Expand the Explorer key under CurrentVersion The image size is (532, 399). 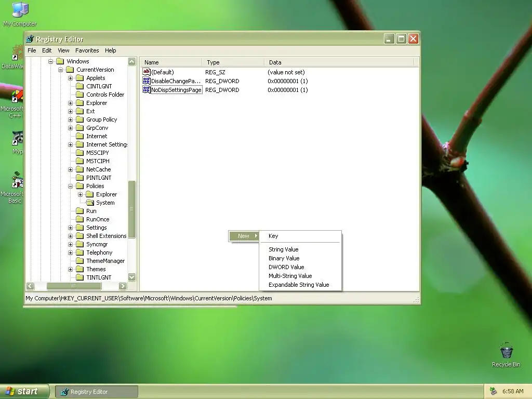[x=70, y=103]
